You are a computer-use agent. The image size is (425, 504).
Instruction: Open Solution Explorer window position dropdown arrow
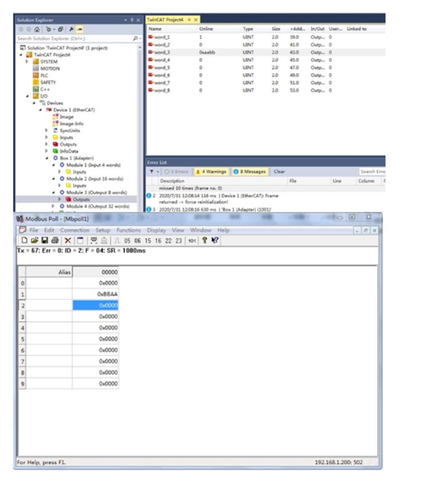(126, 20)
